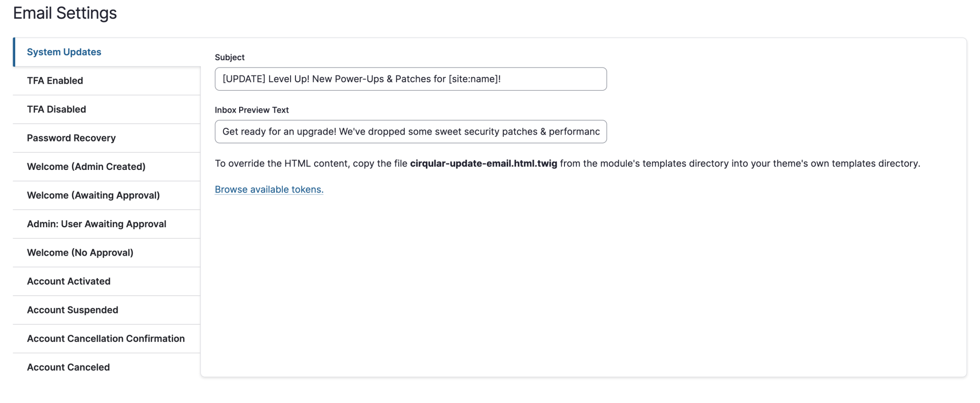980x403 pixels.
Task: Open Welcome (Awaiting Approval) tab
Action: (107, 195)
